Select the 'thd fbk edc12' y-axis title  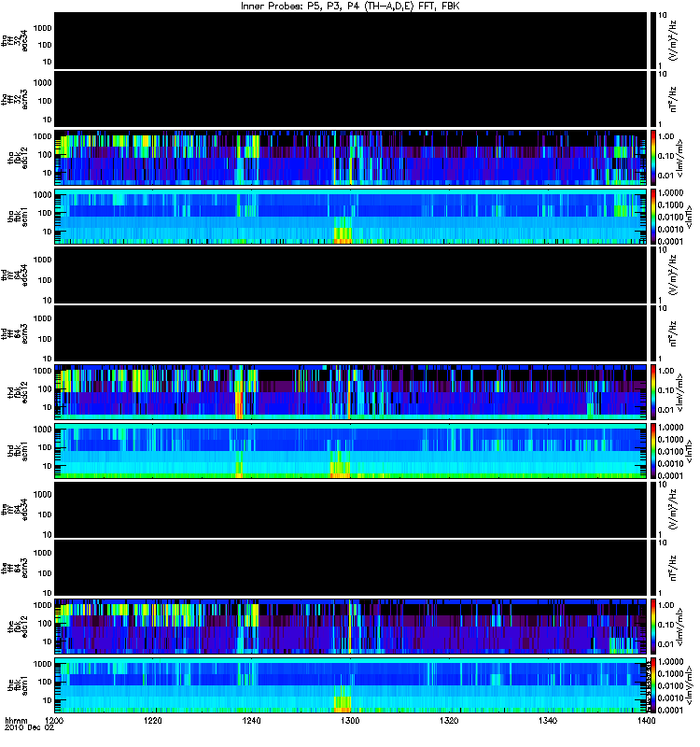click(18, 392)
